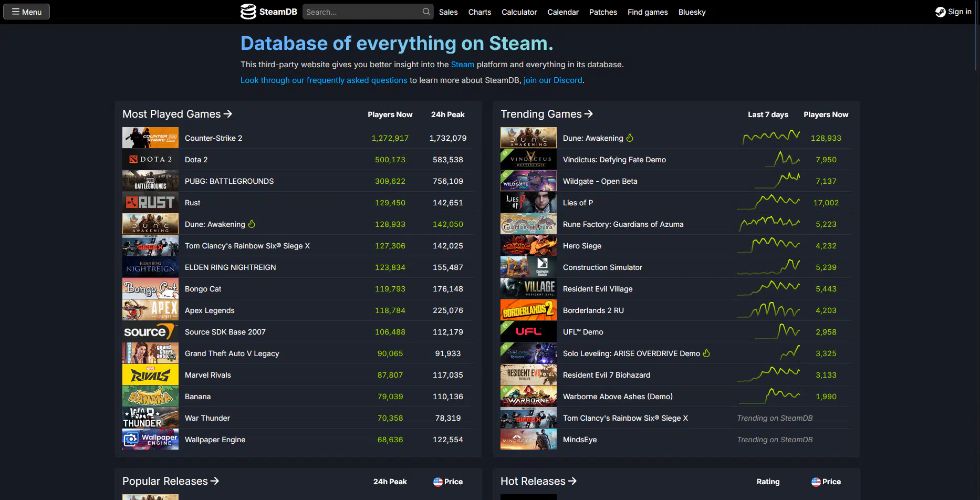This screenshot has width=980, height=500.
Task: Click the Resident Evil 7 Biohazard title
Action: click(x=607, y=375)
